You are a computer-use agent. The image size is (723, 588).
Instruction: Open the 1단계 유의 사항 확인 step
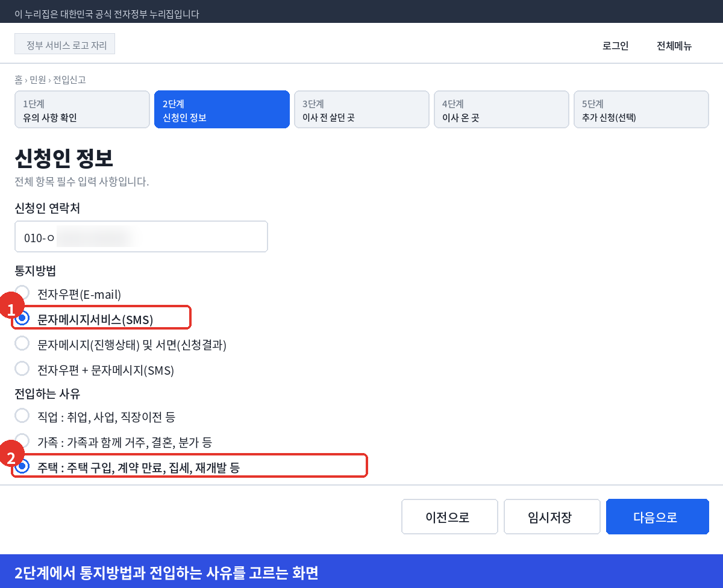(x=82, y=110)
